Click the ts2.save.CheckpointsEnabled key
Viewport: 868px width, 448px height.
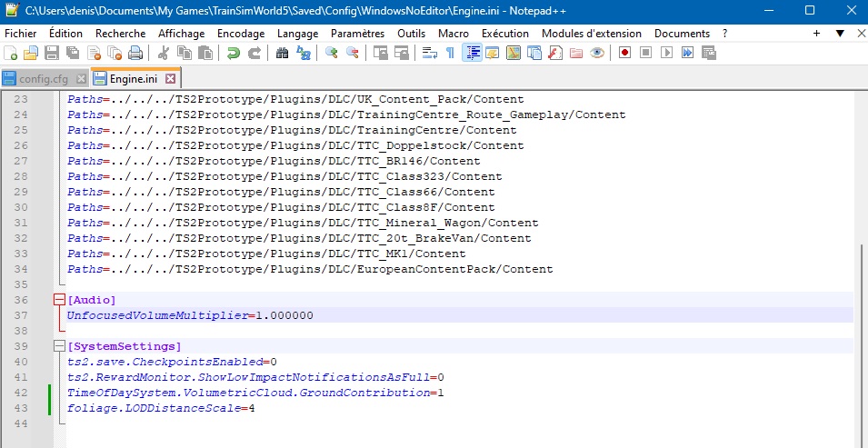tap(165, 363)
